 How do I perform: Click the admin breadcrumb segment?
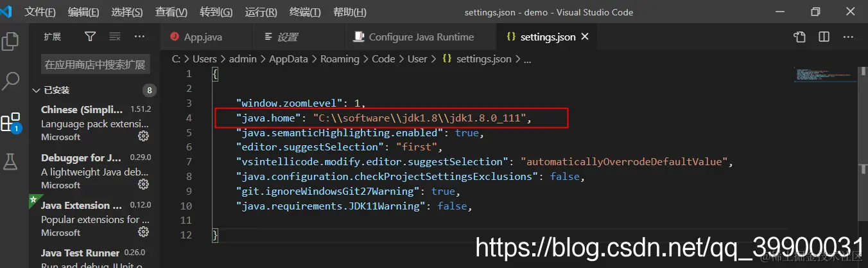[x=243, y=58]
